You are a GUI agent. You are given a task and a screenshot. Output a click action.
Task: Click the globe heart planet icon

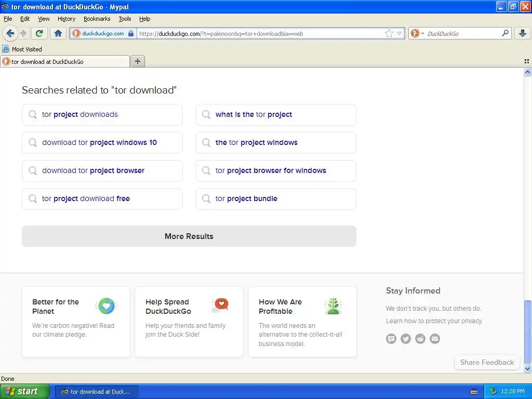click(x=107, y=306)
